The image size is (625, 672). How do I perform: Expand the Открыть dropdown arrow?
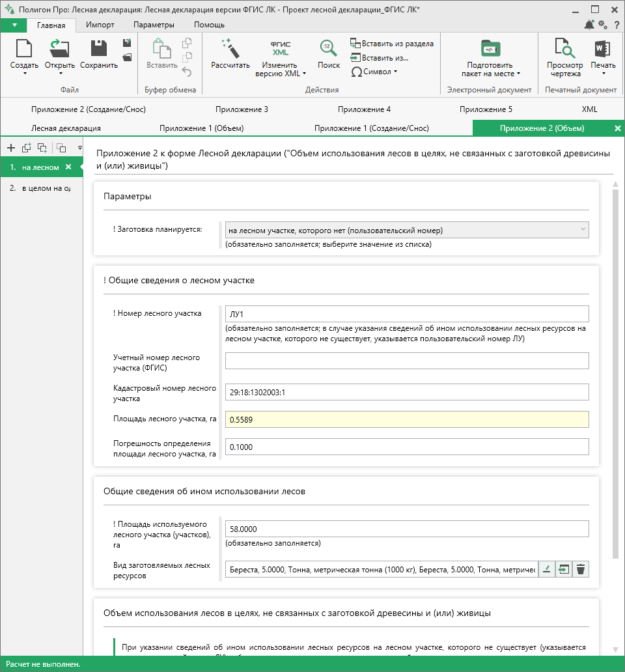pos(61,74)
